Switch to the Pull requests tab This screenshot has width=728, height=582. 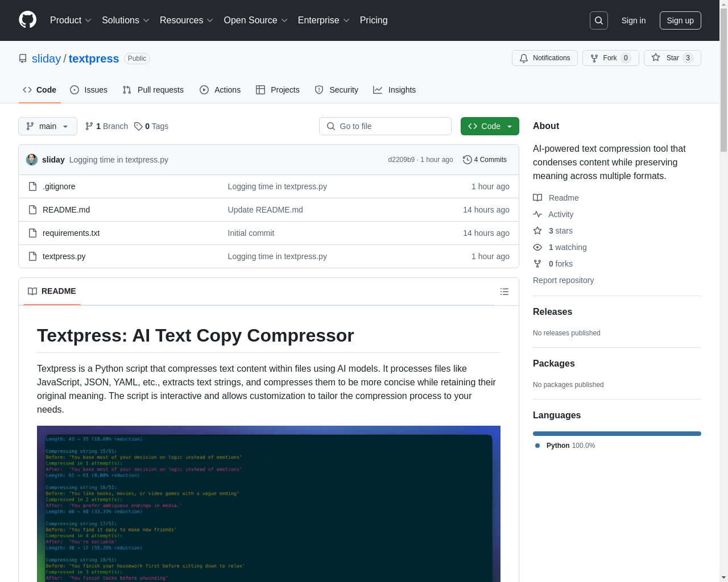(x=153, y=90)
